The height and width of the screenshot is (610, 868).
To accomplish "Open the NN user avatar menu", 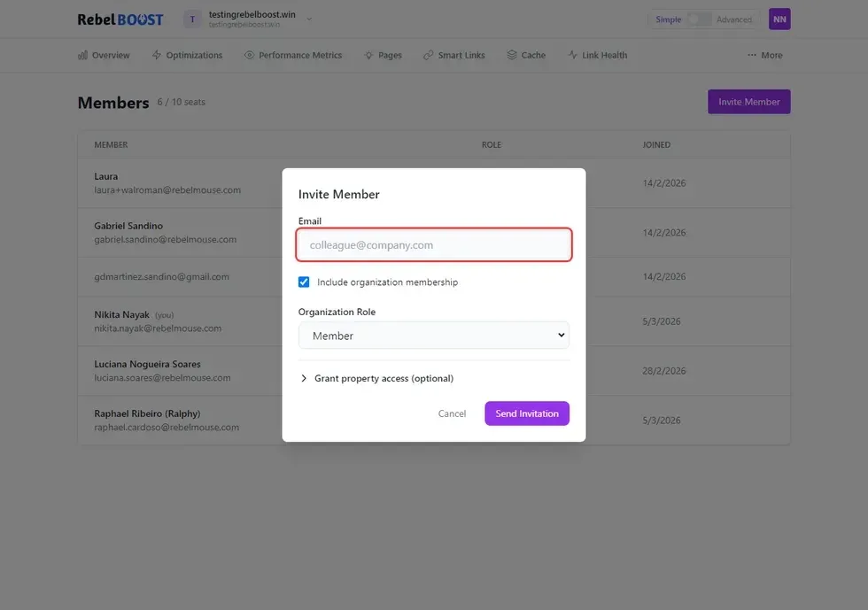I will pos(779,19).
